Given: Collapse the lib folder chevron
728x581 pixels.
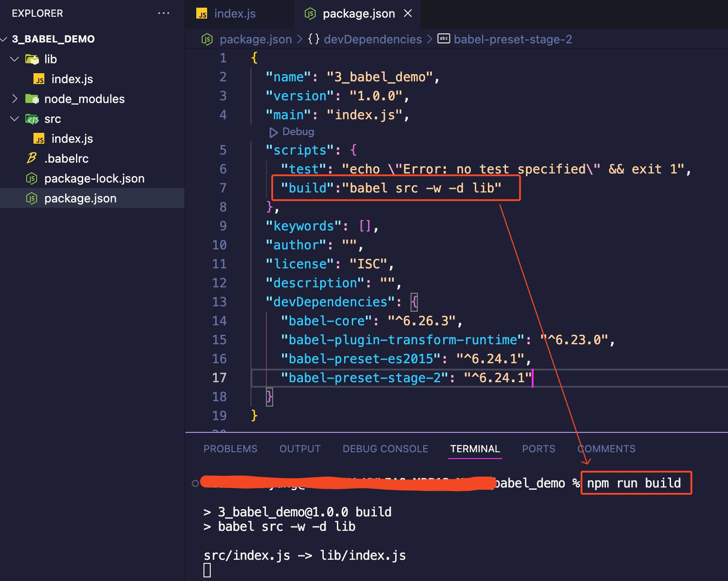Looking at the screenshot, I should (14, 59).
